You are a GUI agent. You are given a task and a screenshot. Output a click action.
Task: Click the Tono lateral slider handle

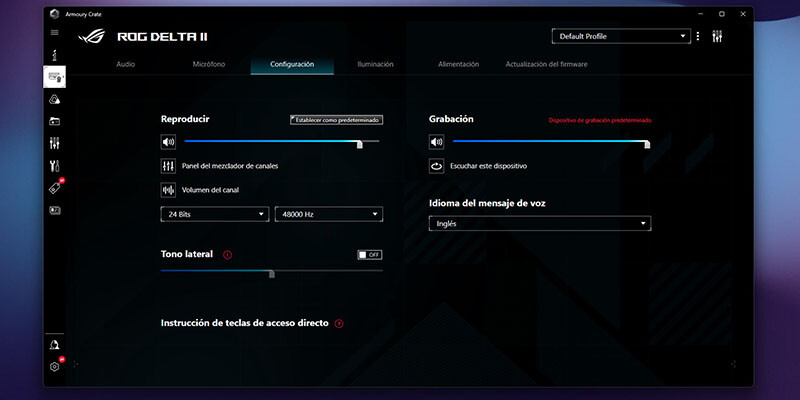click(271, 274)
